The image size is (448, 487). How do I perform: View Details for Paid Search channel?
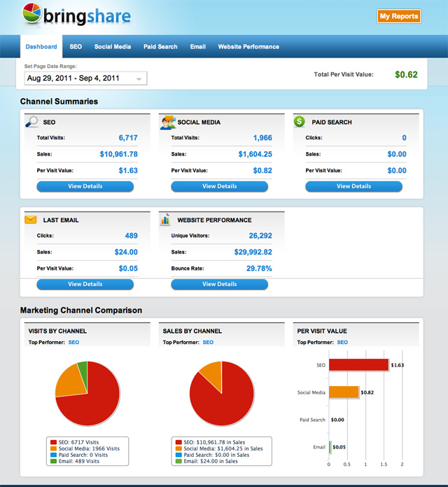click(354, 186)
